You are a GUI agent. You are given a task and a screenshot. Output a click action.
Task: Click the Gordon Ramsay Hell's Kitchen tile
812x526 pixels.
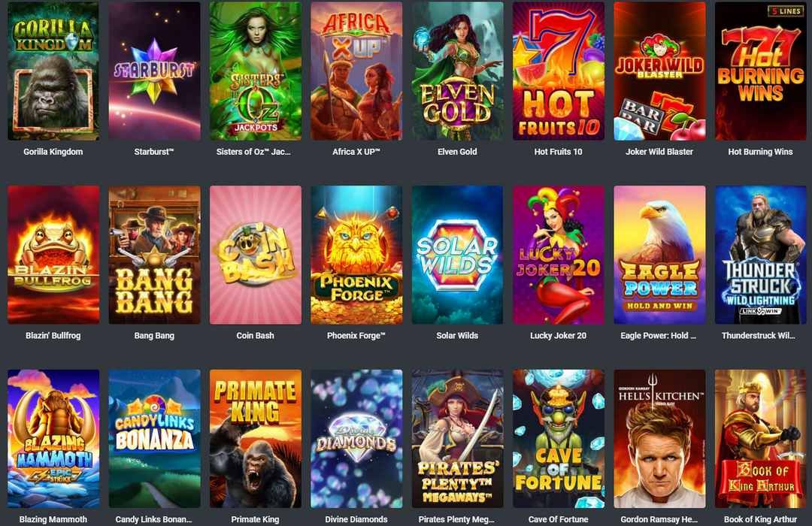(659, 439)
